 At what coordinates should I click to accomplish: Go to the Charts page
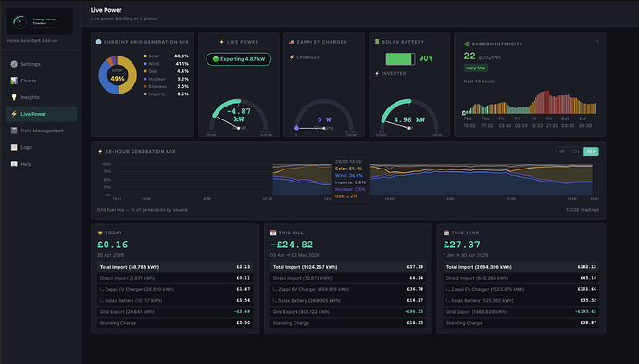click(41, 81)
